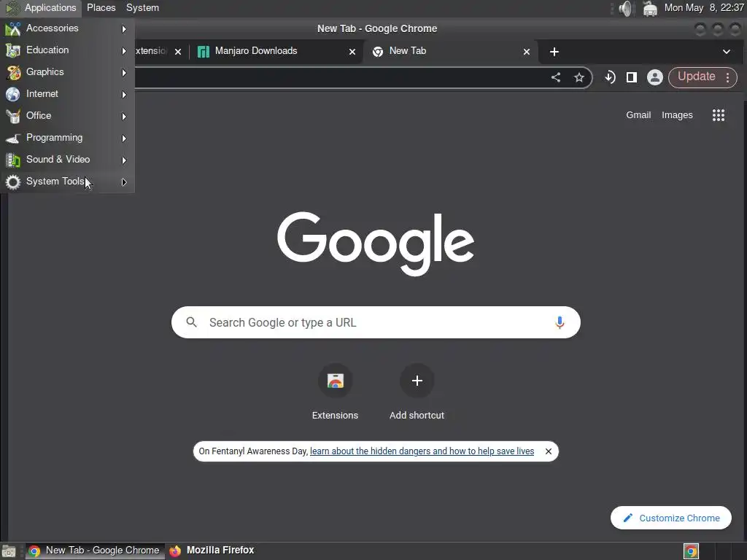This screenshot has height=560, width=747.
Task: Open the Internet submenu
Action: click(67, 94)
